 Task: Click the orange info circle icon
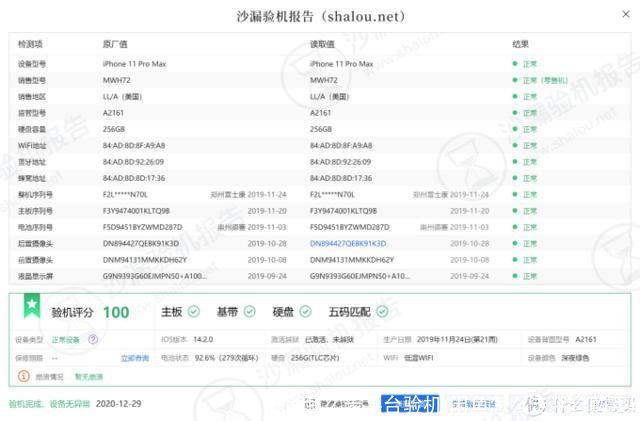24,376
